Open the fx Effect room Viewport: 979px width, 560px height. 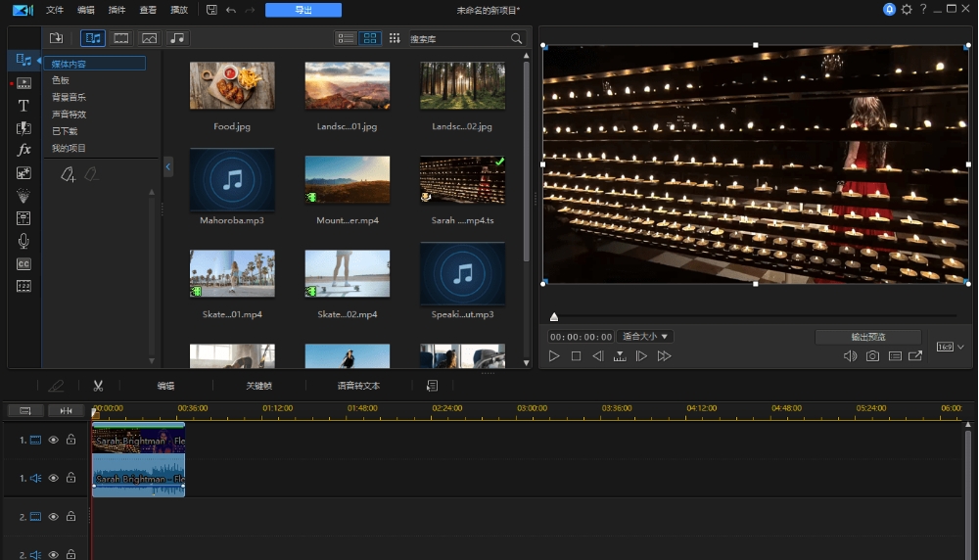[x=24, y=150]
